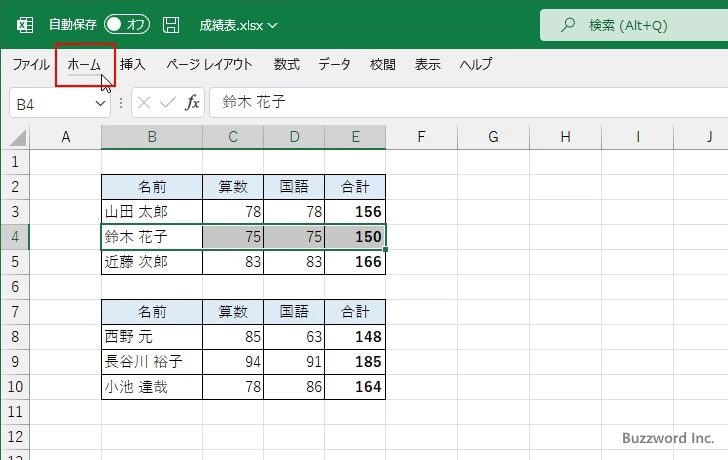Viewport: 728px width, 460px height.
Task: Click the 検索 (Alt+Q) search box
Action: pos(634,25)
